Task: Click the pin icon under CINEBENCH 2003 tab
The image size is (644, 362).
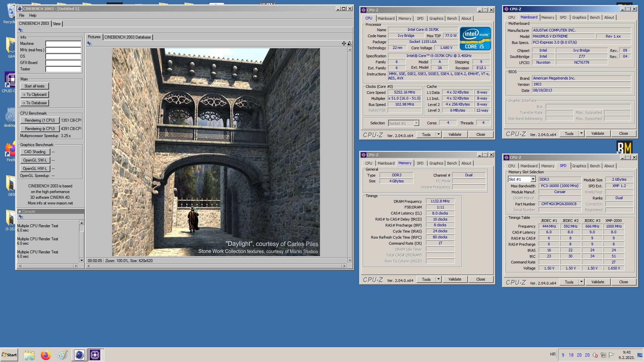Action: coord(20,30)
